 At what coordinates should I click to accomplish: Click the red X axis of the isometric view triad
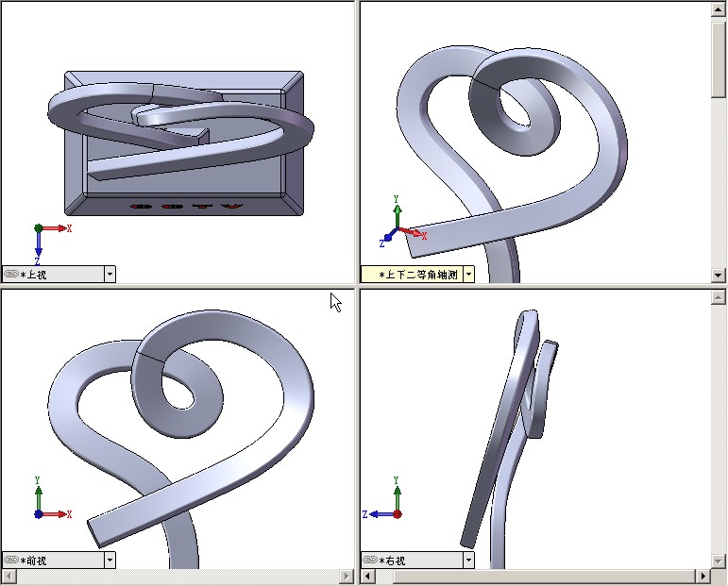click(x=411, y=232)
